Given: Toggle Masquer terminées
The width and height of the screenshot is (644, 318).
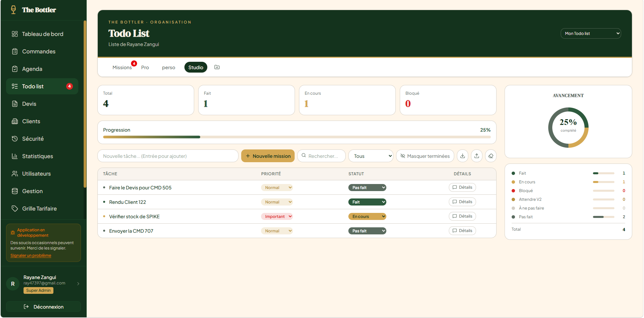Looking at the screenshot, I should 425,156.
